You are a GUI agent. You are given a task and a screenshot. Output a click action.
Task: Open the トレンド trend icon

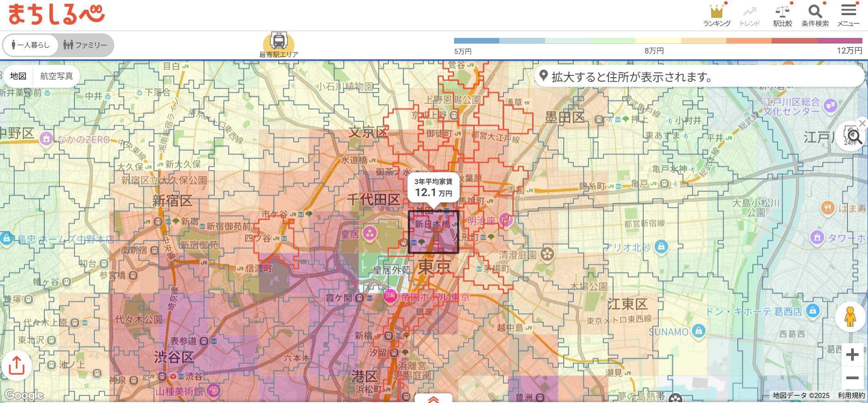(750, 15)
